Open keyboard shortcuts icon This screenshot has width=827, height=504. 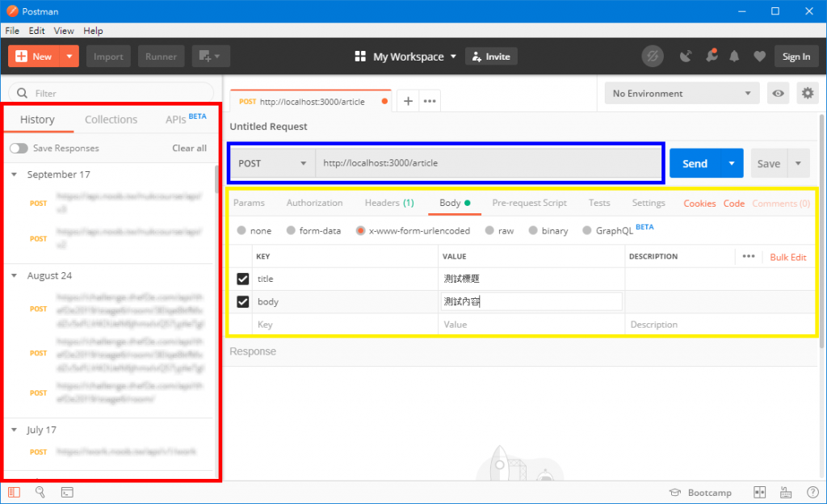point(786,493)
